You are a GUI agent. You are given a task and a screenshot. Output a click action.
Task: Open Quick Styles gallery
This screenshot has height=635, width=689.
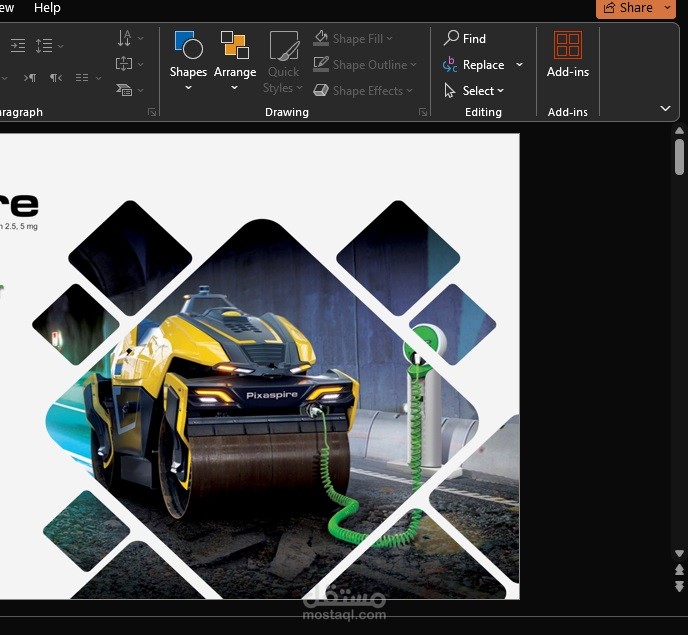click(x=283, y=62)
